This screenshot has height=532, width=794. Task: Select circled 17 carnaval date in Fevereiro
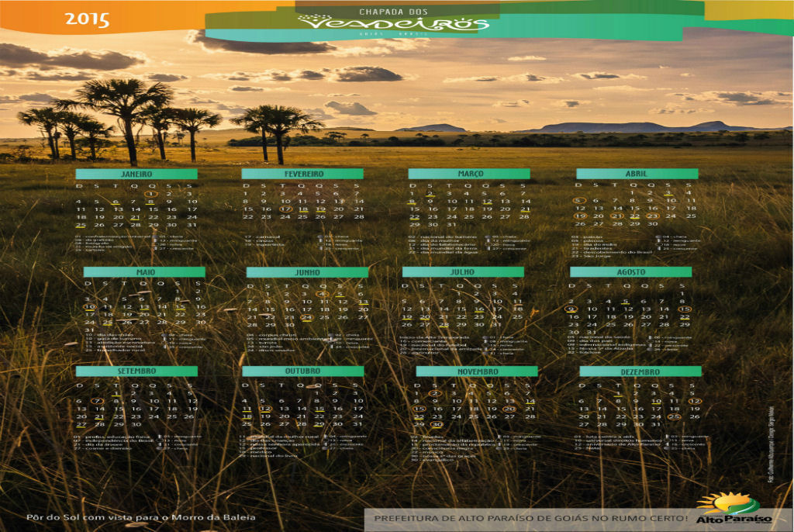285,209
